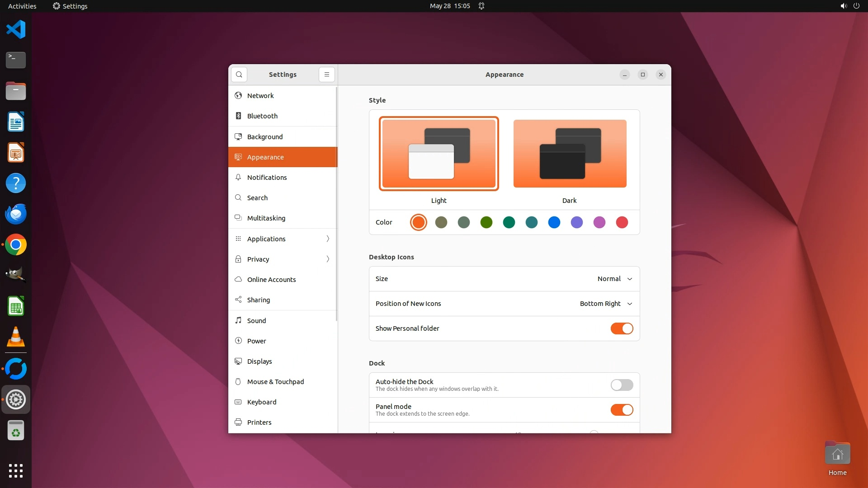Open the hamburger menu in Settings header
Viewport: 868px width, 488px height.
coord(327,75)
